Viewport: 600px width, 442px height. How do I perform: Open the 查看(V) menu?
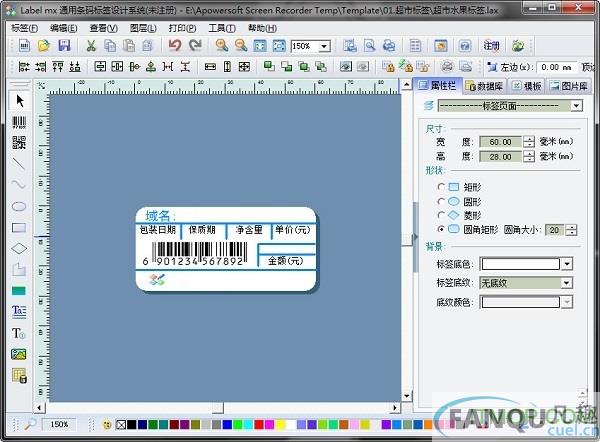point(104,28)
